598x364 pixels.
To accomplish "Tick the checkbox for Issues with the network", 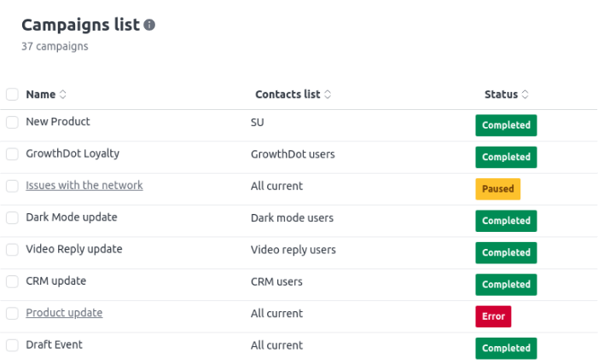I will point(12,186).
